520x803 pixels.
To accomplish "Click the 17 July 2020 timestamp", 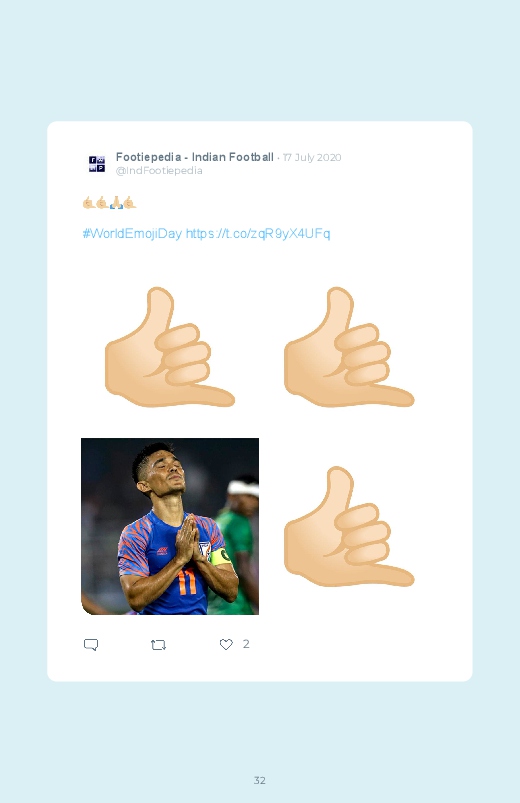I will pyautogui.click(x=312, y=158).
